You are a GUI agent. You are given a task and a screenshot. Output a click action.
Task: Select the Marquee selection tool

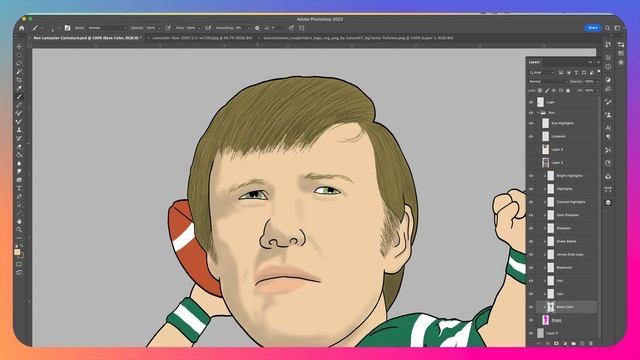(x=19, y=55)
